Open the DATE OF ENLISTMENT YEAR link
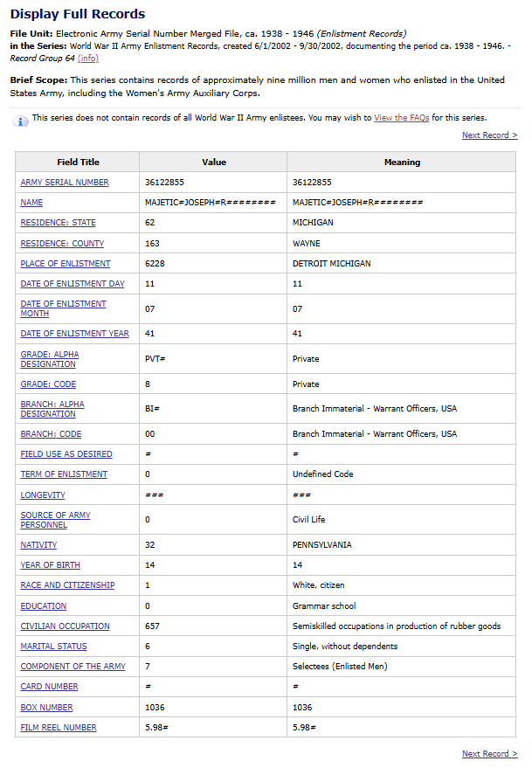The image size is (532, 768). click(74, 334)
